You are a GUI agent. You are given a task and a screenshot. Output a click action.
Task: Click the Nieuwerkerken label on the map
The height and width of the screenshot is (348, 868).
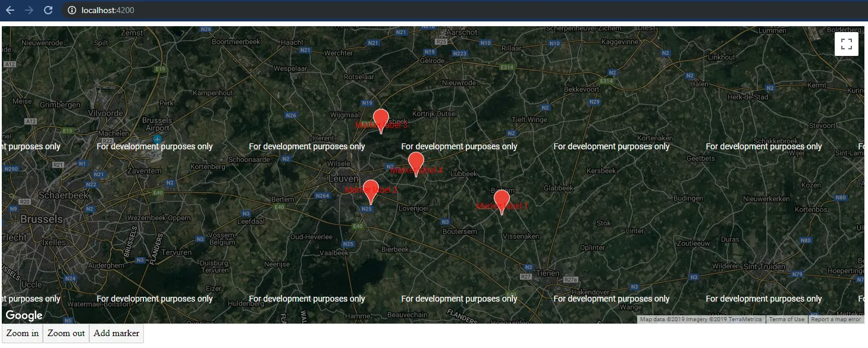click(766, 199)
